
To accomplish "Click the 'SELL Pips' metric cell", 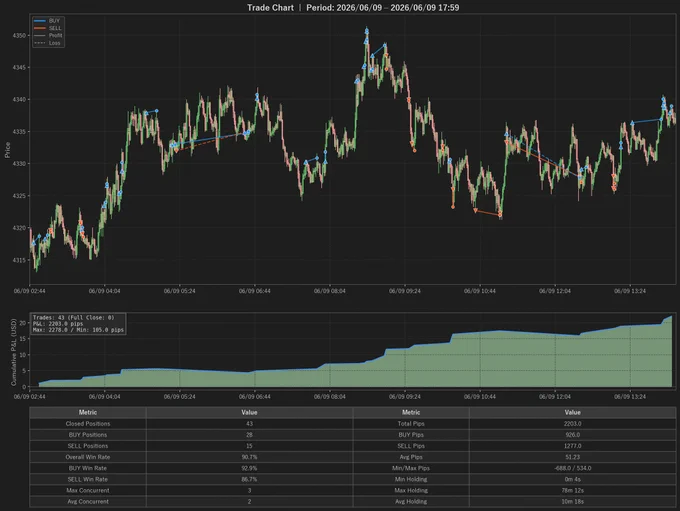I will (x=411, y=446).
